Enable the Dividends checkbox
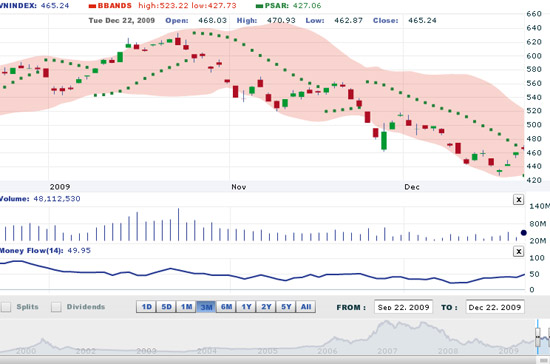This screenshot has width=550, height=364. coord(56,307)
